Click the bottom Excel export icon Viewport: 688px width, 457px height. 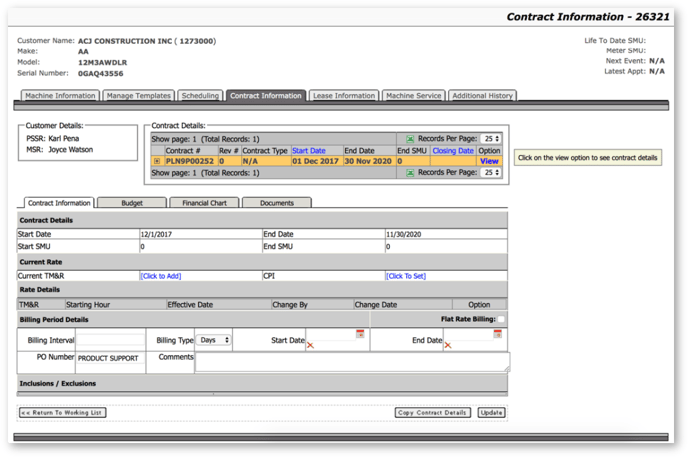click(410, 173)
